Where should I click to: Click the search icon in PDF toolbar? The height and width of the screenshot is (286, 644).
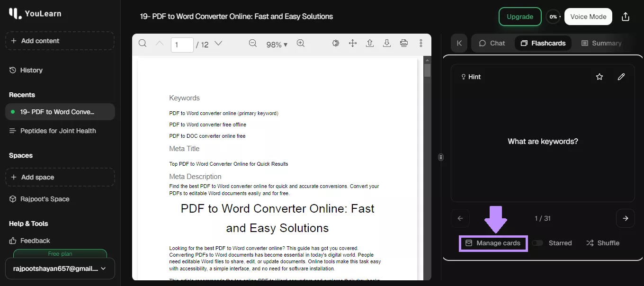click(142, 44)
